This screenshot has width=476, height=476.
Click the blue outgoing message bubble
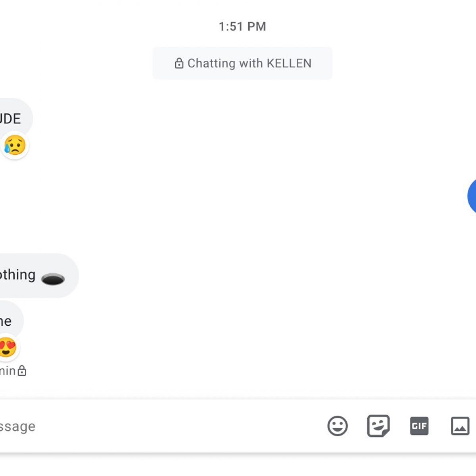[472, 196]
